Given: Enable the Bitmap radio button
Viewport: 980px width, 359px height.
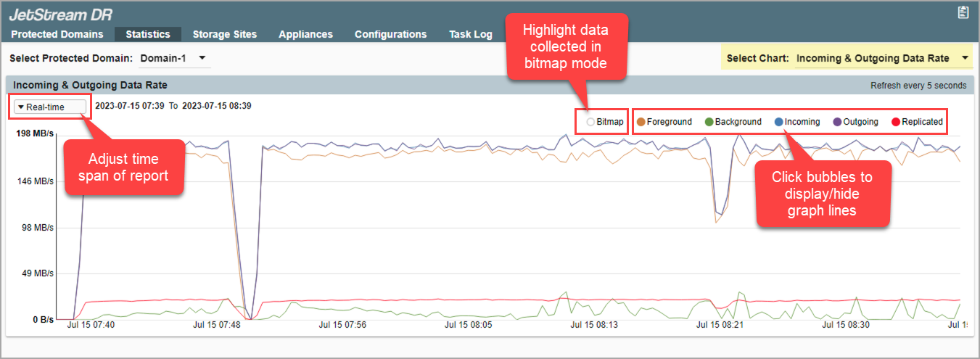Looking at the screenshot, I should 590,122.
